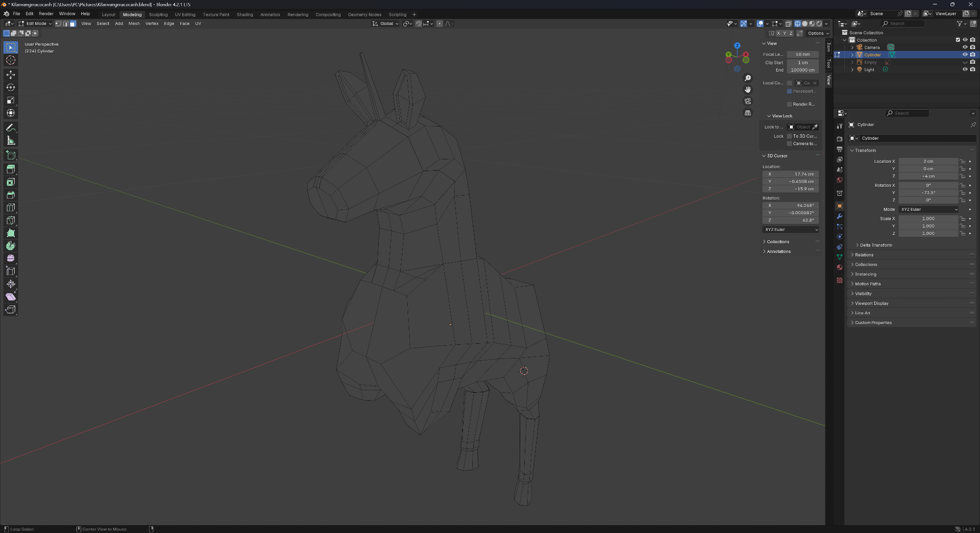Open the Mesh menu
980x533 pixels.
[134, 24]
